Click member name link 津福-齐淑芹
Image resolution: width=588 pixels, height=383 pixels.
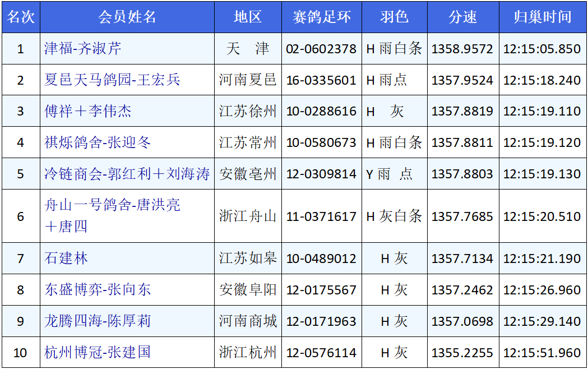coord(83,49)
